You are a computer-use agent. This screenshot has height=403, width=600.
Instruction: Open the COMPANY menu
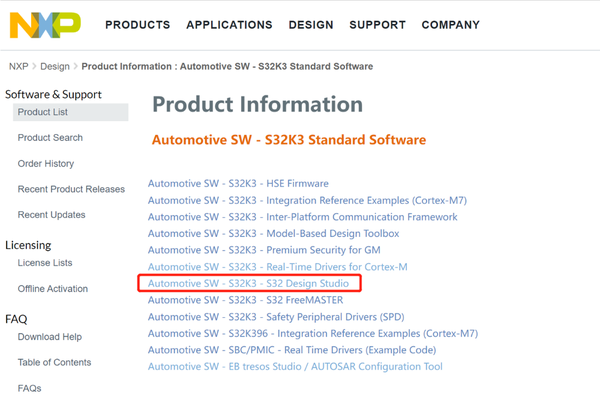pyautogui.click(x=451, y=25)
